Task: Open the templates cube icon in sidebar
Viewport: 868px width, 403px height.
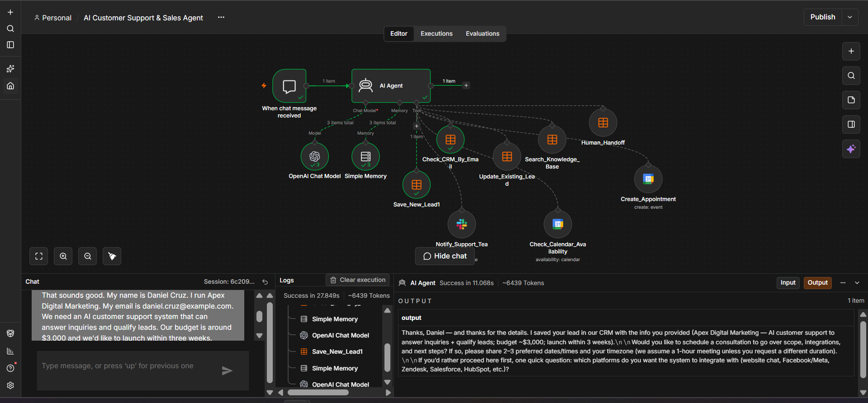Action: [10, 333]
